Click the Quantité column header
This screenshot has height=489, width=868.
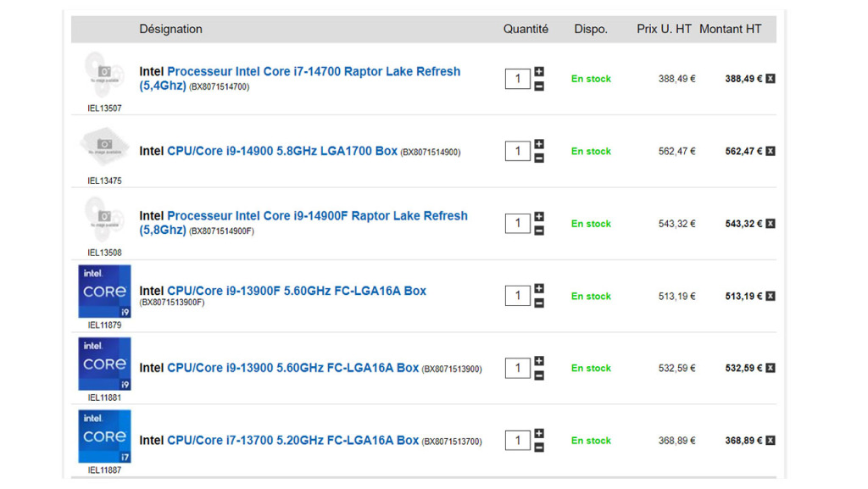coord(526,30)
